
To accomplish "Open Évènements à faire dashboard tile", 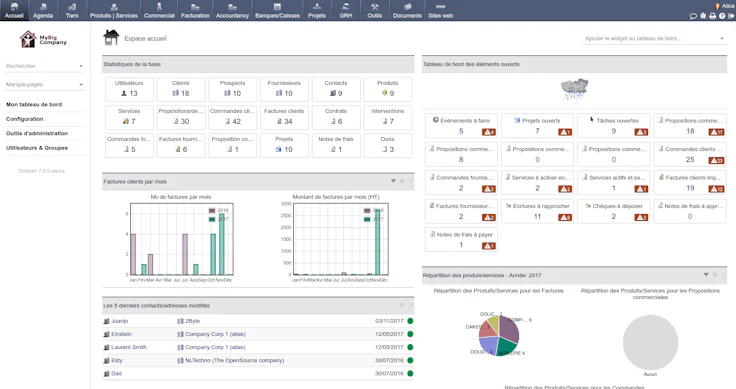I will (x=461, y=126).
